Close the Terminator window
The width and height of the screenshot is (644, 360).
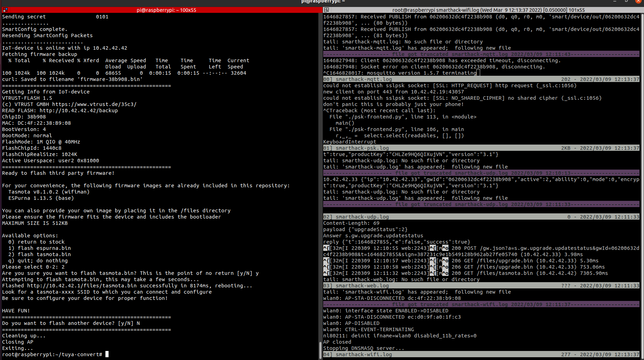pyautogui.click(x=638, y=1)
